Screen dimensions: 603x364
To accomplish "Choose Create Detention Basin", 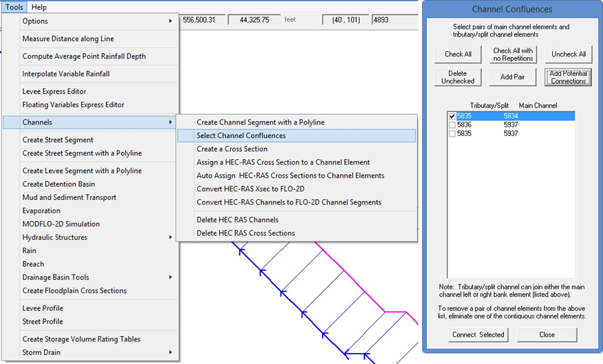I will 59,184.
